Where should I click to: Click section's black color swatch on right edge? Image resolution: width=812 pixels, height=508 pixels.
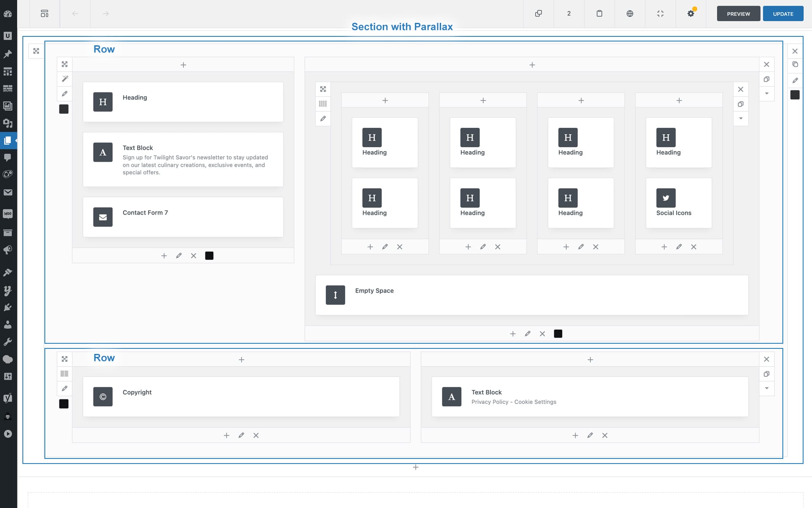click(795, 95)
